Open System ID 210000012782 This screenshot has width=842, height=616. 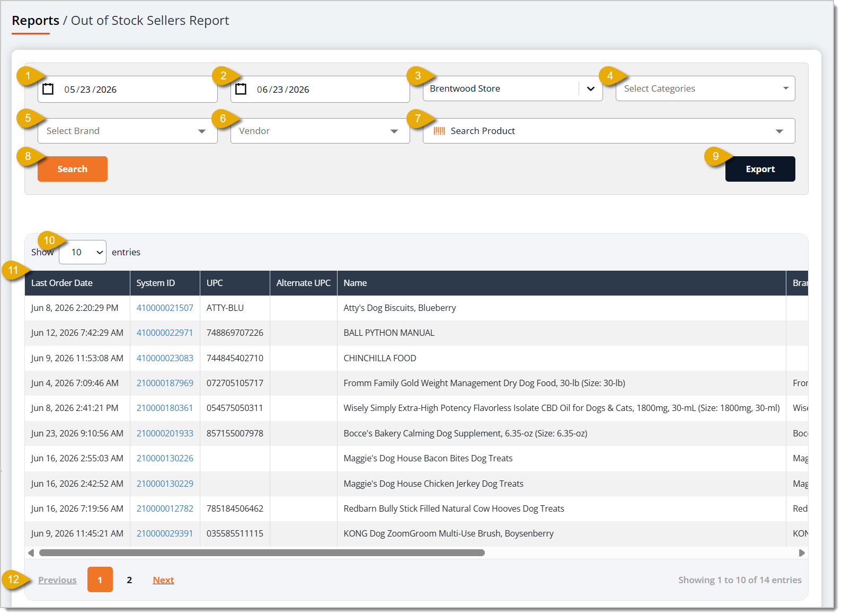coord(165,508)
